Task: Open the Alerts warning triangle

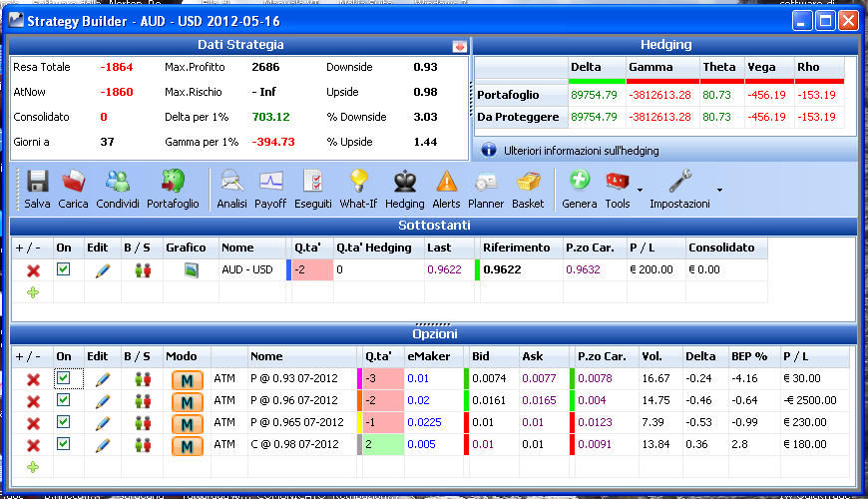Action: [446, 182]
